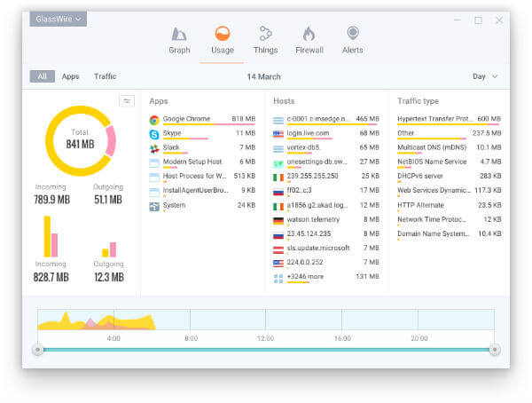
Task: Click the Slack app icon
Action: pos(154,148)
